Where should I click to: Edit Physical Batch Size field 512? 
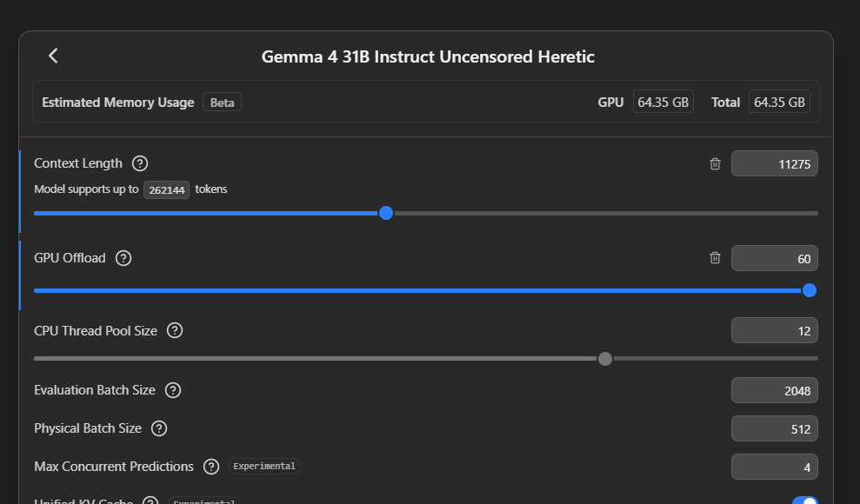(775, 428)
